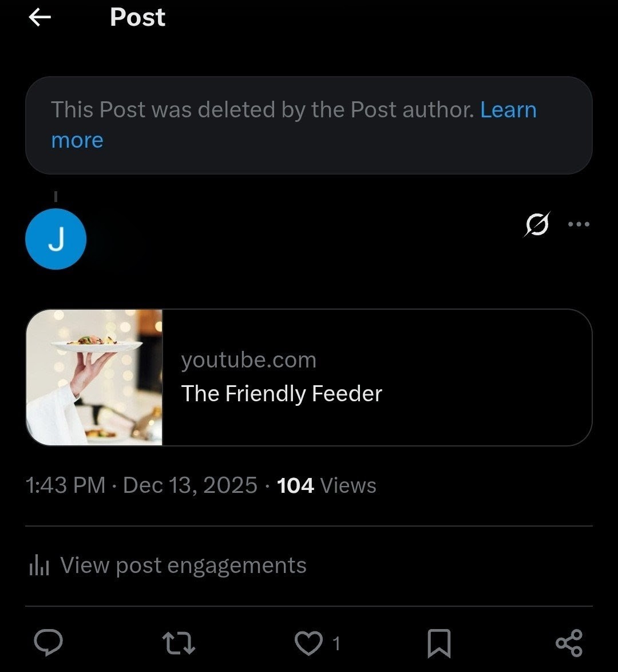This screenshot has width=618, height=672.
Task: Reply using the speech bubble icon
Action: 48,643
